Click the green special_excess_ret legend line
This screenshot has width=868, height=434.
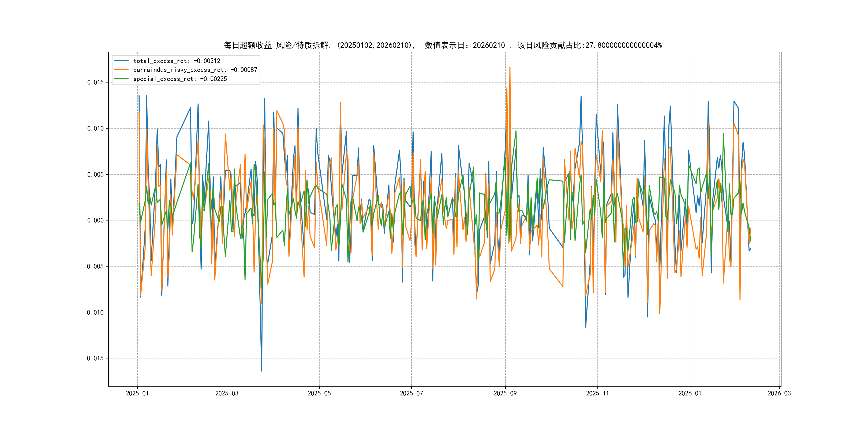pyautogui.click(x=121, y=79)
